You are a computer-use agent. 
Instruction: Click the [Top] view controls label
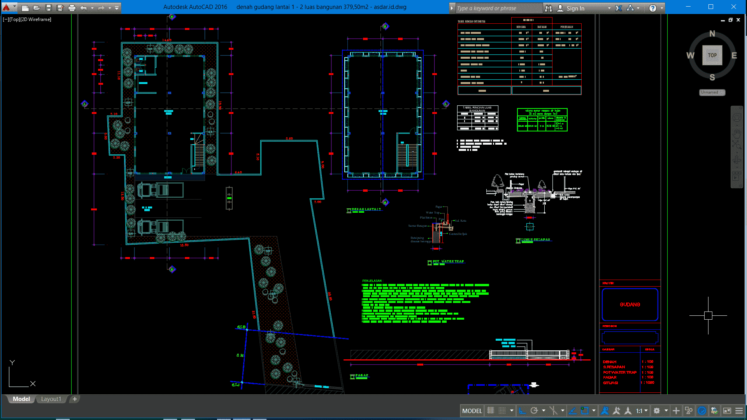tap(14, 20)
